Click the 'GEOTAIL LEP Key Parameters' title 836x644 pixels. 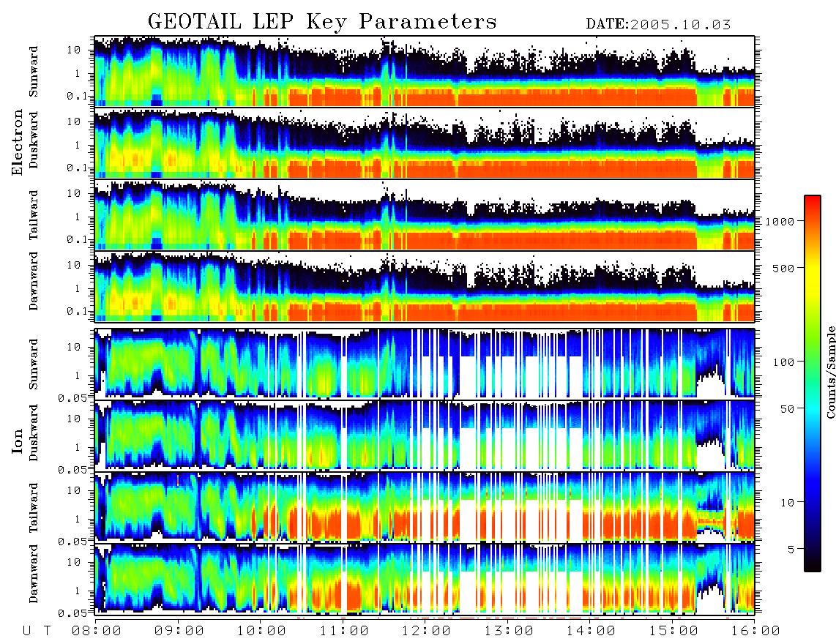(322, 22)
